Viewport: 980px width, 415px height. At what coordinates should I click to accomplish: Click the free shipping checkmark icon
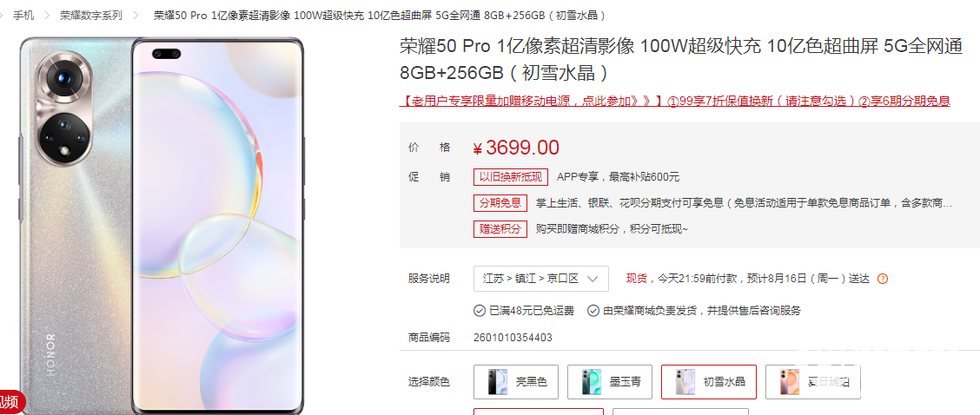tap(480, 311)
